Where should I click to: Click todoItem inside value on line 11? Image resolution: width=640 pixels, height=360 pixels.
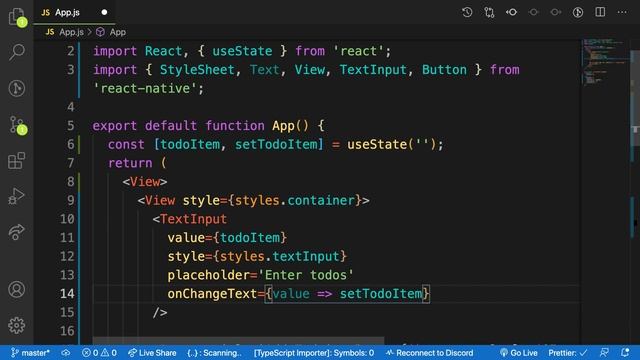point(250,238)
